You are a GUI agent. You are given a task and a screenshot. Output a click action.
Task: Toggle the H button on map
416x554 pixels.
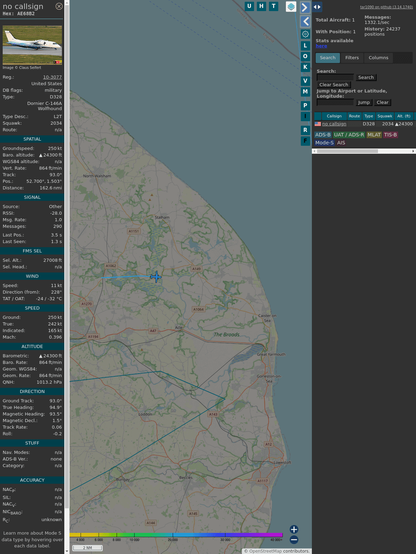261,6
